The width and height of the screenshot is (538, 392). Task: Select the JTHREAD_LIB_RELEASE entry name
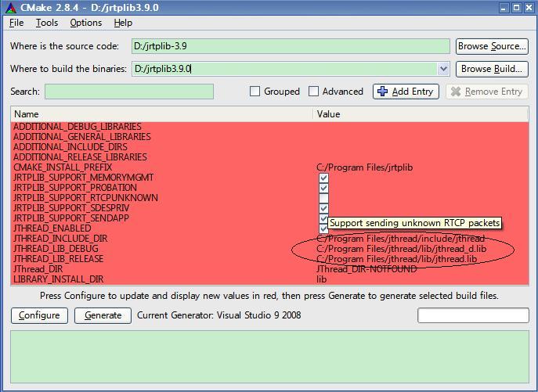tap(58, 259)
